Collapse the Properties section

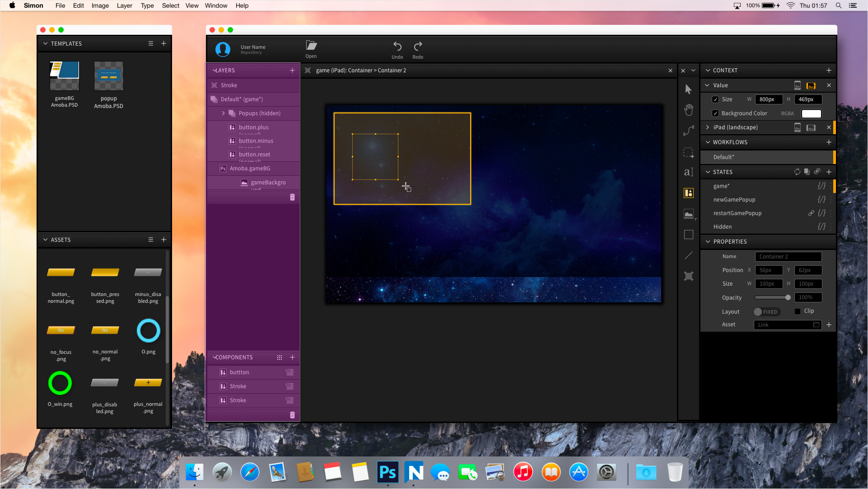[708, 242]
